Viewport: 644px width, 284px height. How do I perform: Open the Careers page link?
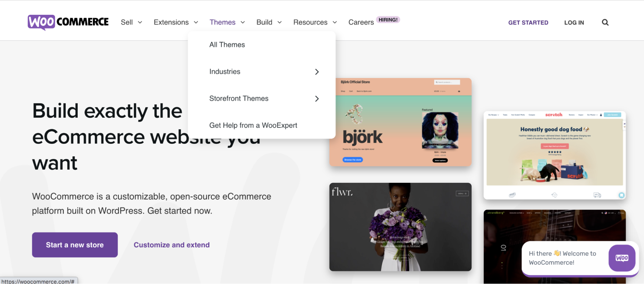[361, 22]
